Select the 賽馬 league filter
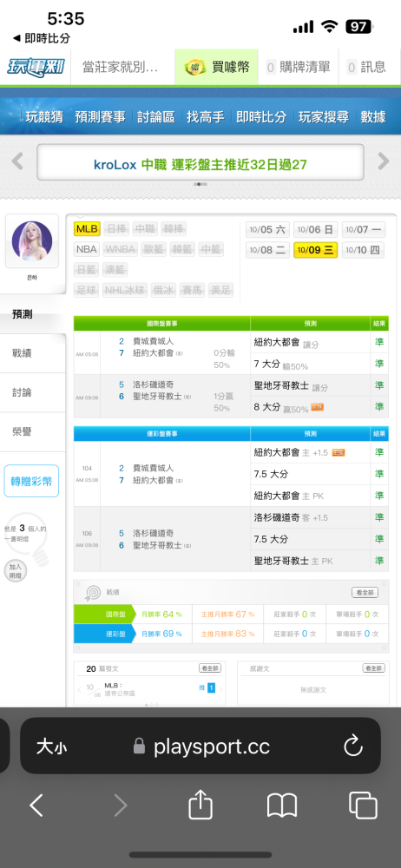Viewport: 401px width, 868px height. [192, 290]
